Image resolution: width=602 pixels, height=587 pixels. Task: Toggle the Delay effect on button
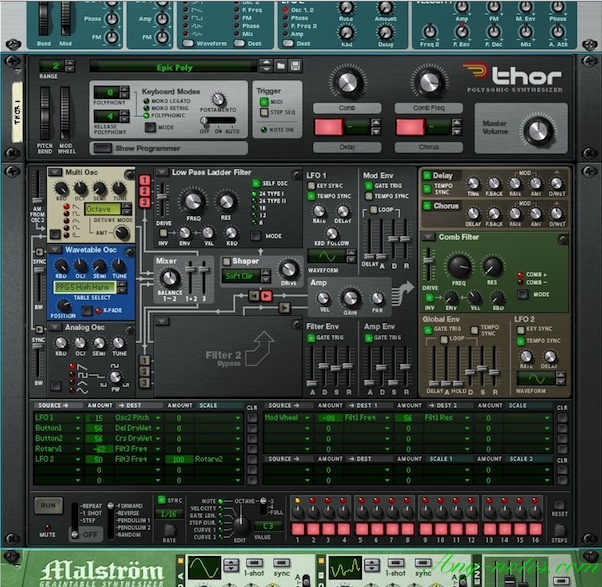pos(427,175)
